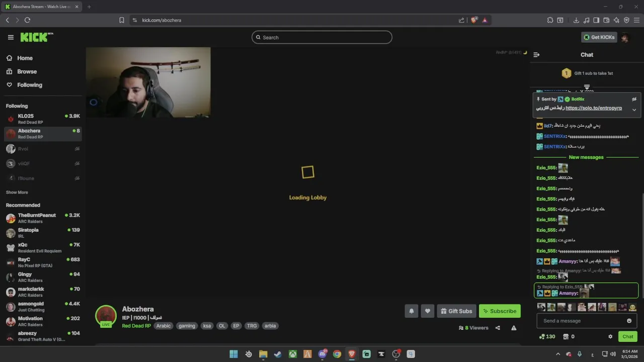
Task: Click the ksa tag
Action: point(207,326)
